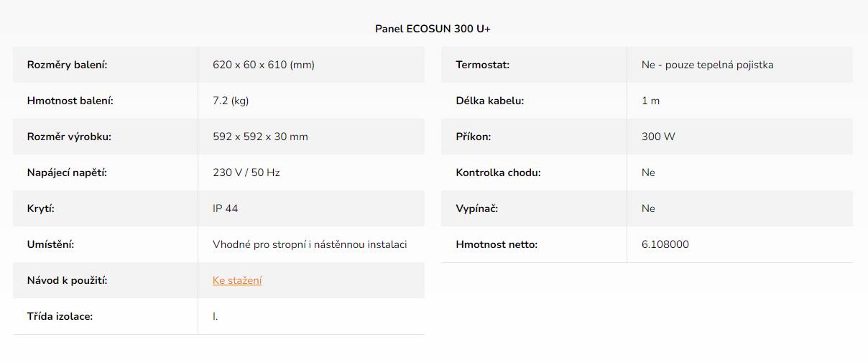This screenshot has height=363, width=868.
Task: Click the '300 W' power value
Action: click(658, 137)
